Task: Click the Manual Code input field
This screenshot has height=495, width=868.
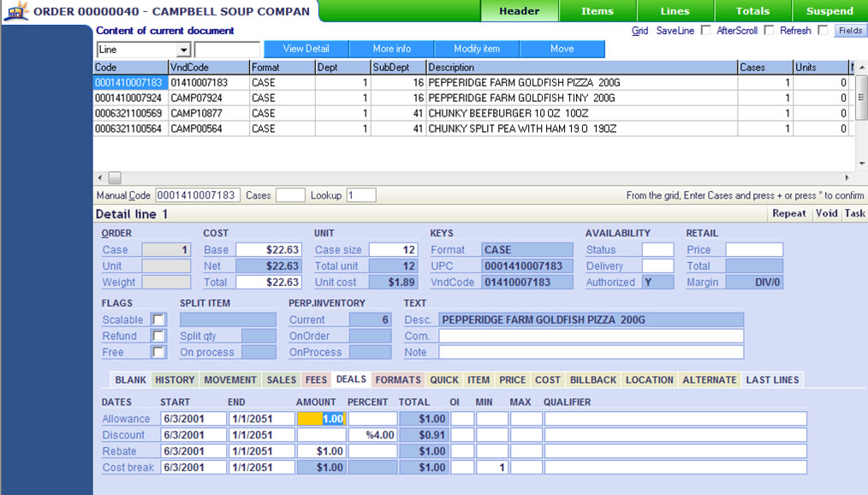Action: (198, 195)
